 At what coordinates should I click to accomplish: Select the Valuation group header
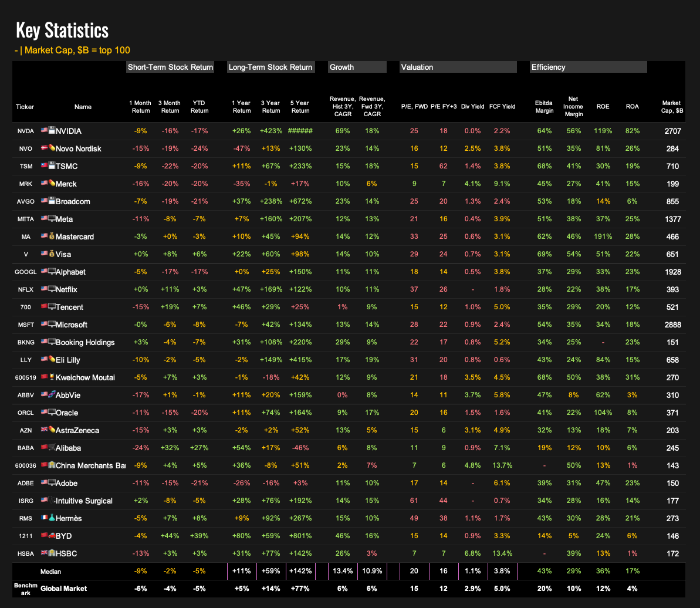click(x=458, y=67)
